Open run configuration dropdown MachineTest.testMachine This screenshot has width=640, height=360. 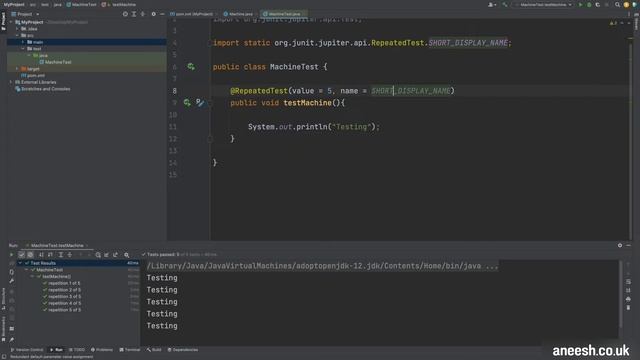[x=544, y=5]
